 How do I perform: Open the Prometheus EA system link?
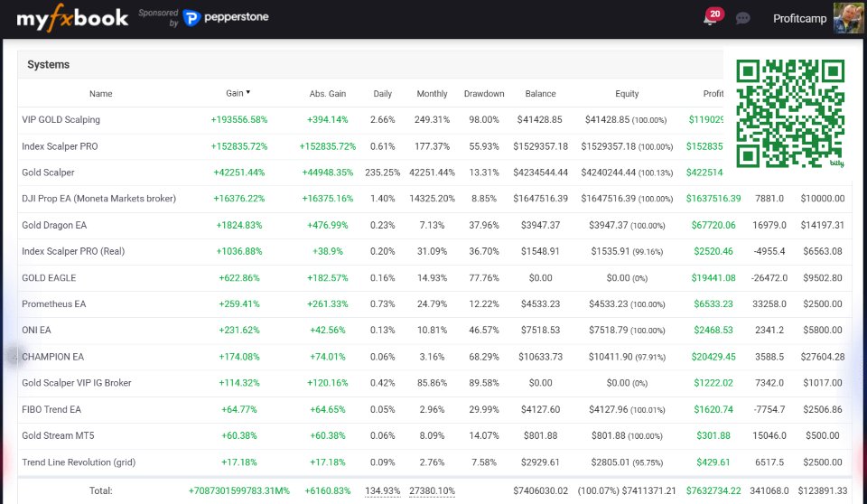click(x=54, y=304)
